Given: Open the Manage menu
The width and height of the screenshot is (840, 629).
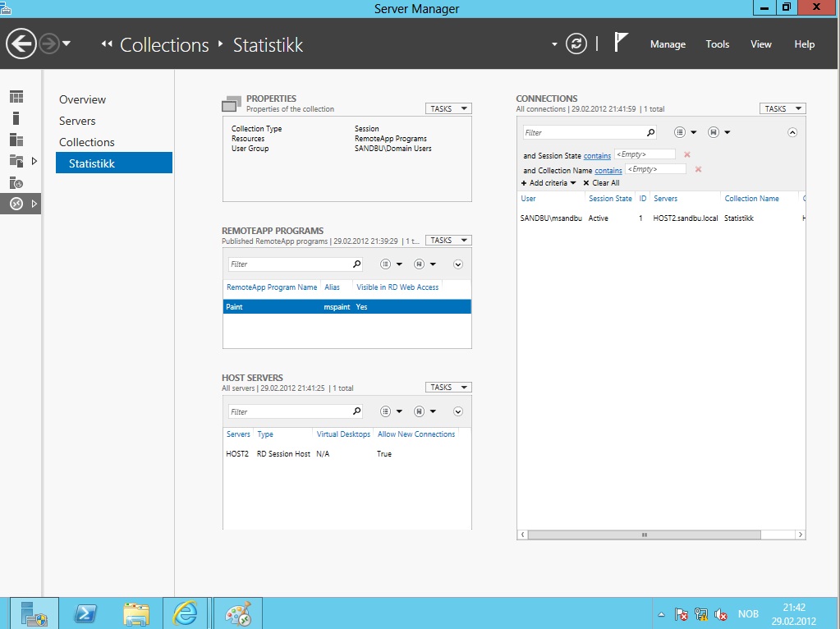Looking at the screenshot, I should click(x=667, y=44).
